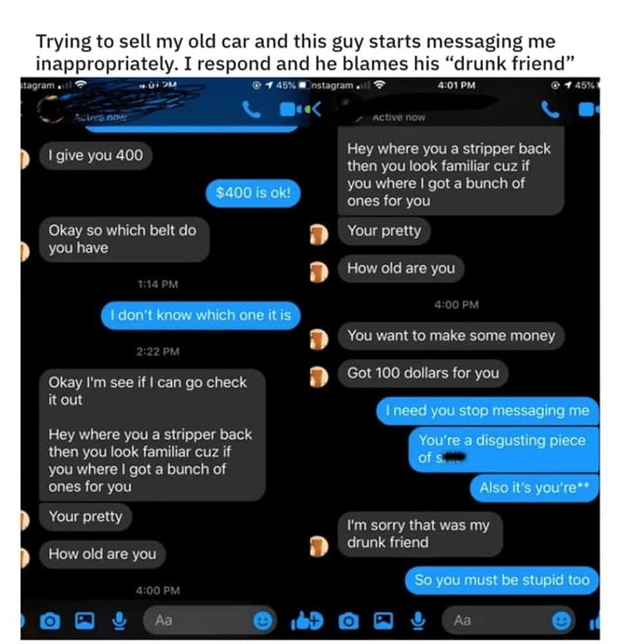
Task: Tap the back chevron in right chat header
Action: (316, 109)
